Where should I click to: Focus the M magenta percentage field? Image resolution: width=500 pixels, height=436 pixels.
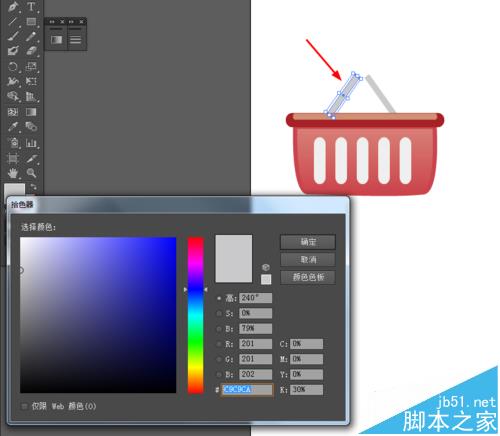pyautogui.click(x=306, y=359)
